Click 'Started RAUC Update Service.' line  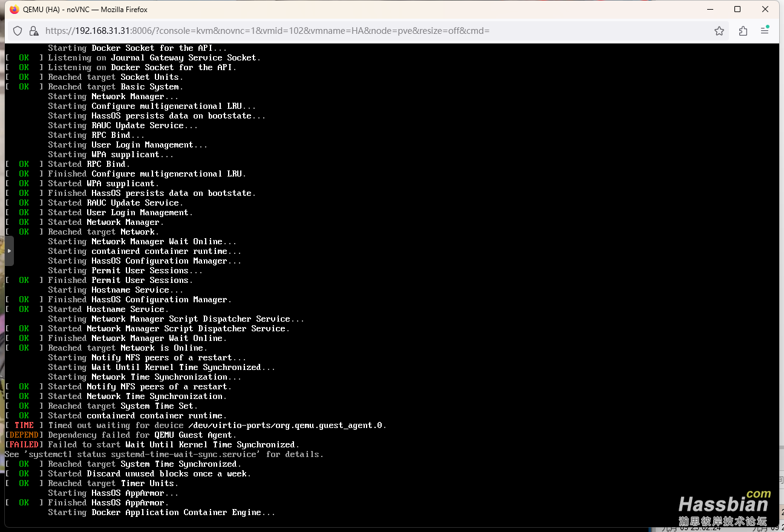click(116, 203)
